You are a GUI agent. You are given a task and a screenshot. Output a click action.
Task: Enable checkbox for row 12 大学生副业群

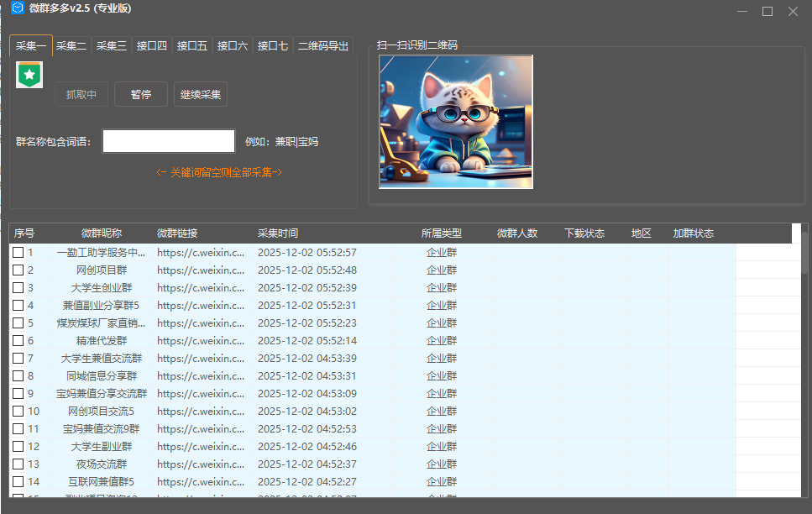pos(18,447)
